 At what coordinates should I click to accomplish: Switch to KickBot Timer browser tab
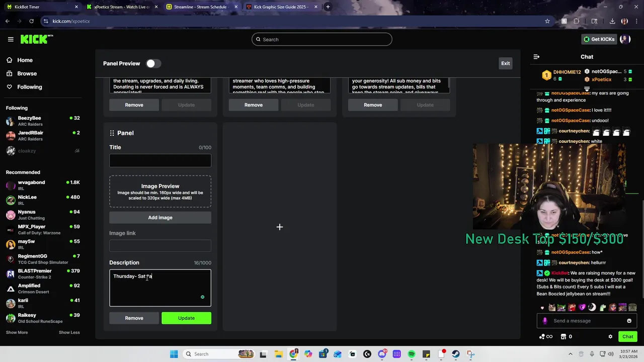click(x=42, y=7)
